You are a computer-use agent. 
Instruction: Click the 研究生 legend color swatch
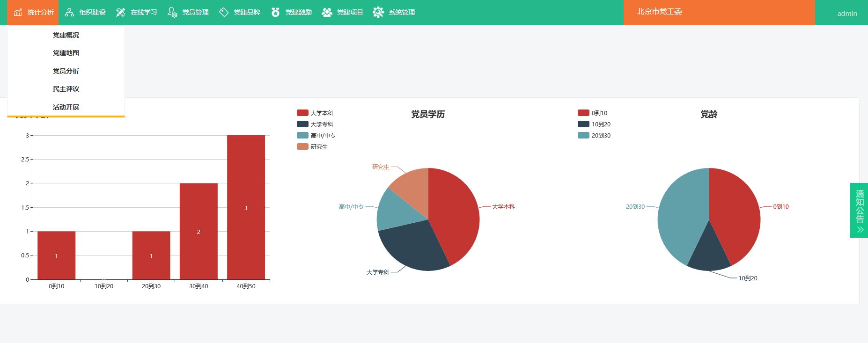tap(302, 146)
